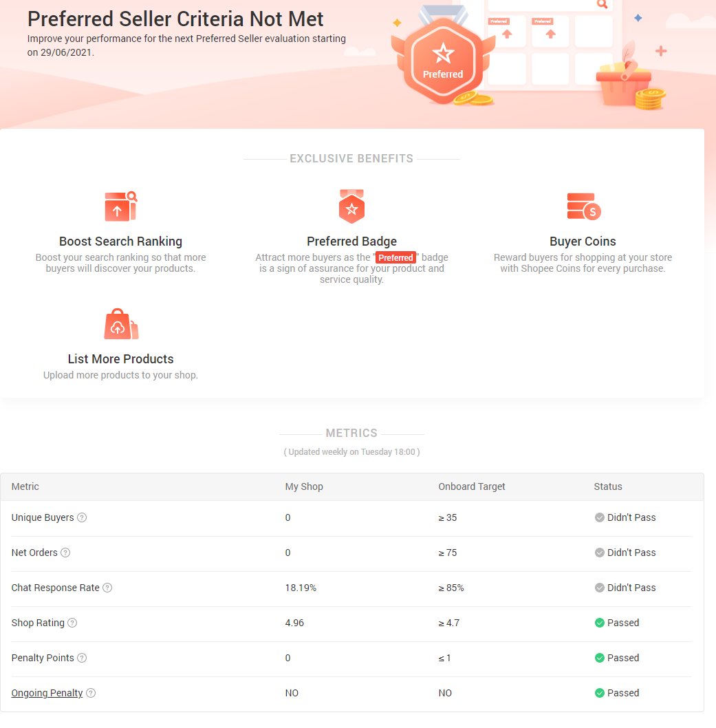Click the Metric column header

pyautogui.click(x=25, y=486)
